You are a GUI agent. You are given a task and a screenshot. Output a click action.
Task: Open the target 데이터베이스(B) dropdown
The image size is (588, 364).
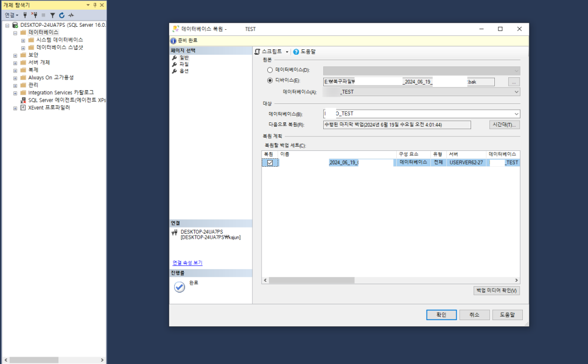click(516, 114)
